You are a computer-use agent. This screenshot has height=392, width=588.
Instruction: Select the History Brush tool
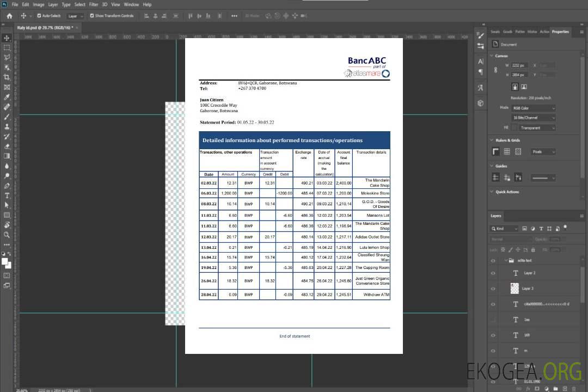pyautogui.click(x=7, y=137)
